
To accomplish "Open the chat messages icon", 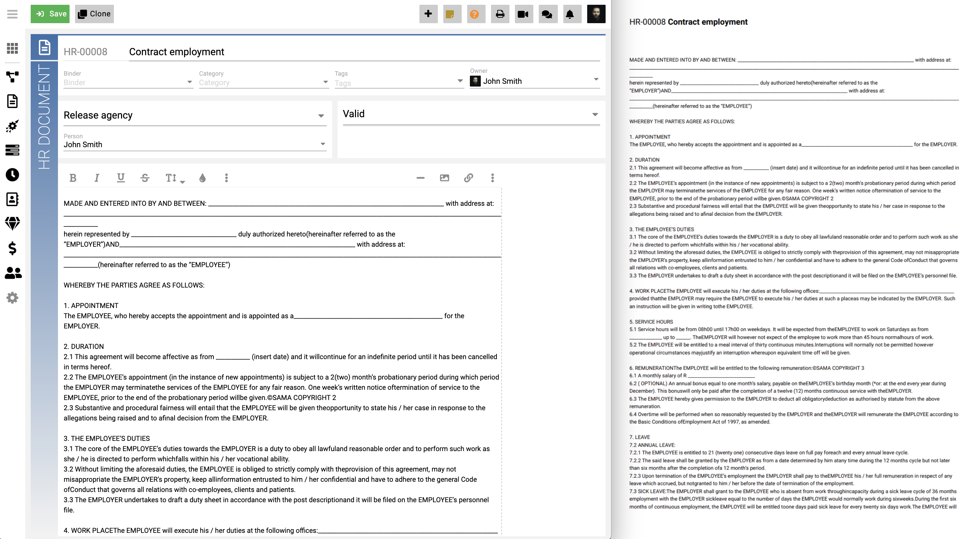I will point(548,14).
